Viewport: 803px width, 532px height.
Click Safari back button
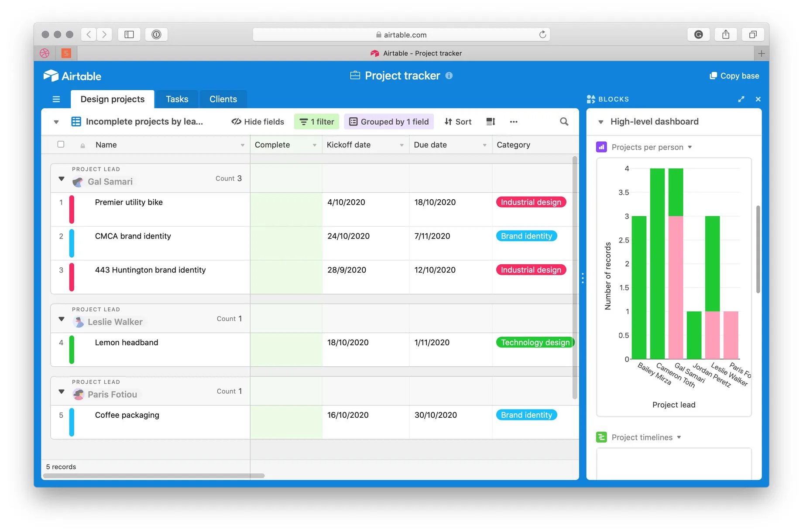point(89,34)
